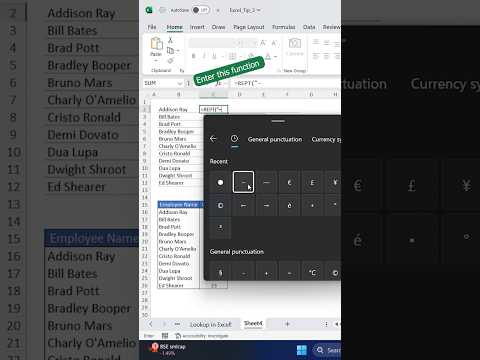Switch to the Data ribbon tab

309,27
